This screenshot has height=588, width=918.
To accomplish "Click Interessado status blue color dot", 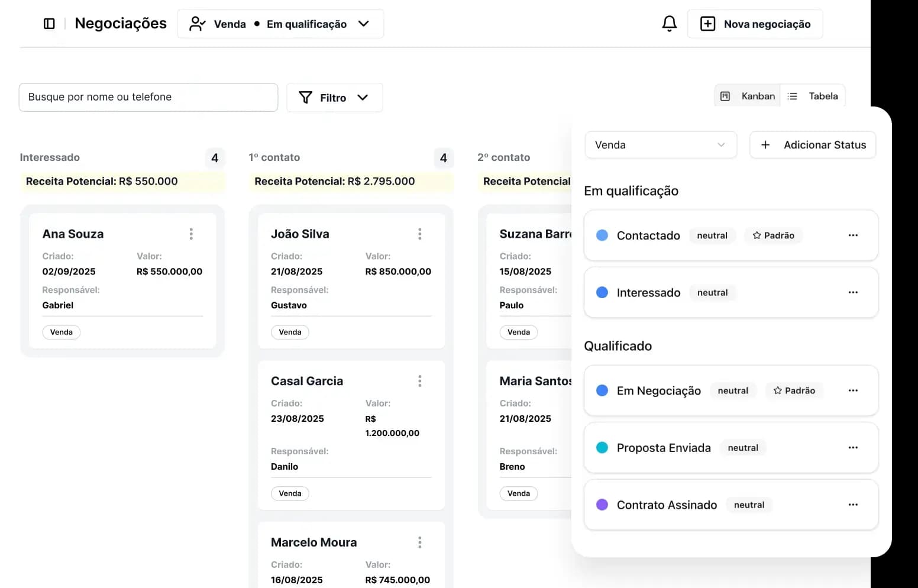I will [602, 292].
